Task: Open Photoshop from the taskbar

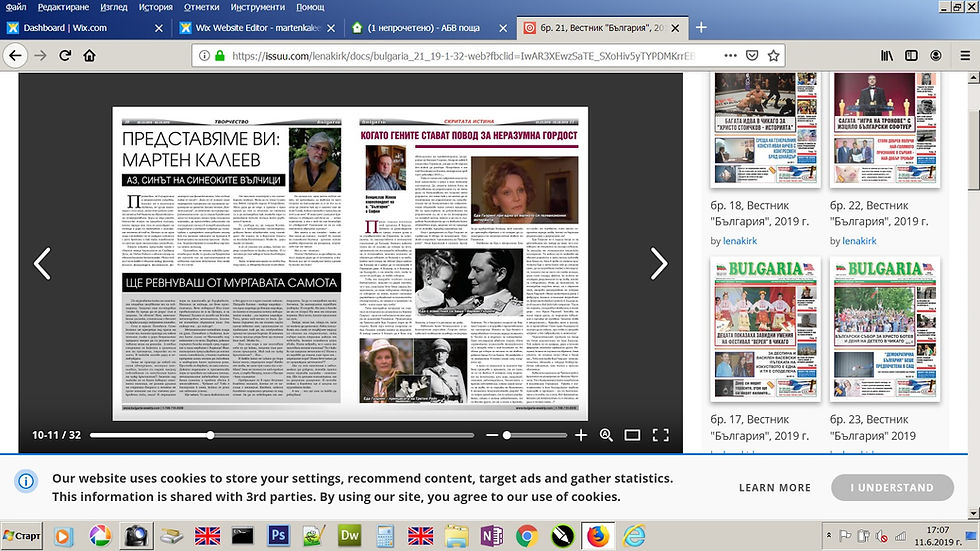Action: 278,535
